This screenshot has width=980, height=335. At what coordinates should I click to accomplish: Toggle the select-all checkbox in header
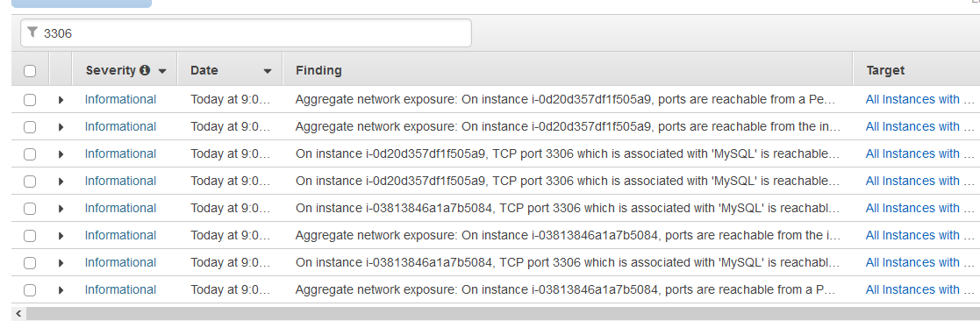[x=30, y=71]
